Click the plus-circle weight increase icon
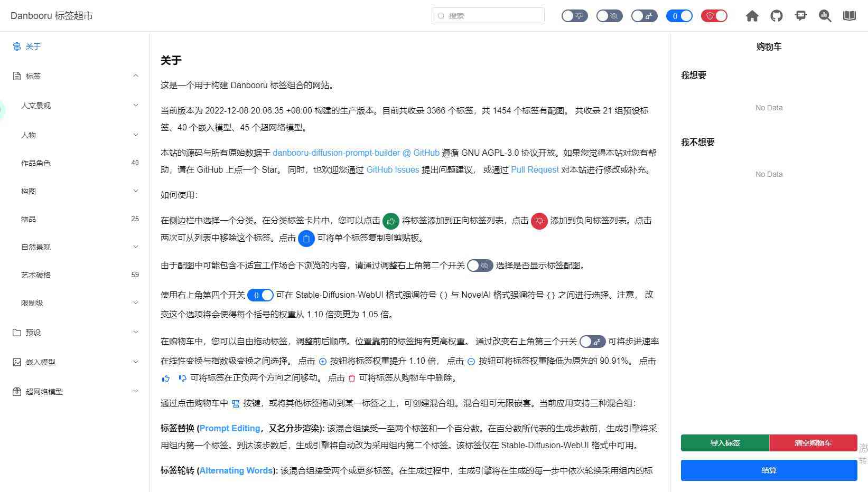The height and width of the screenshot is (492, 868). (x=323, y=362)
